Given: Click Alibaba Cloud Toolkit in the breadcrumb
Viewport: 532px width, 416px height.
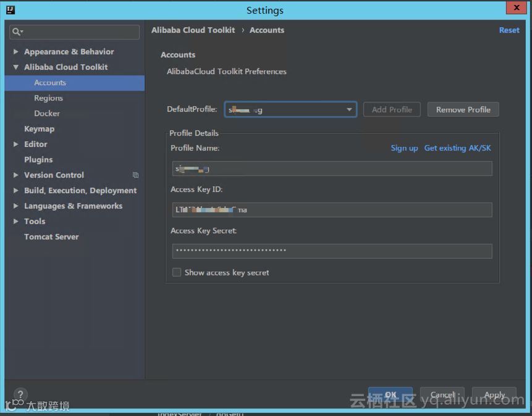Looking at the screenshot, I should (193, 30).
